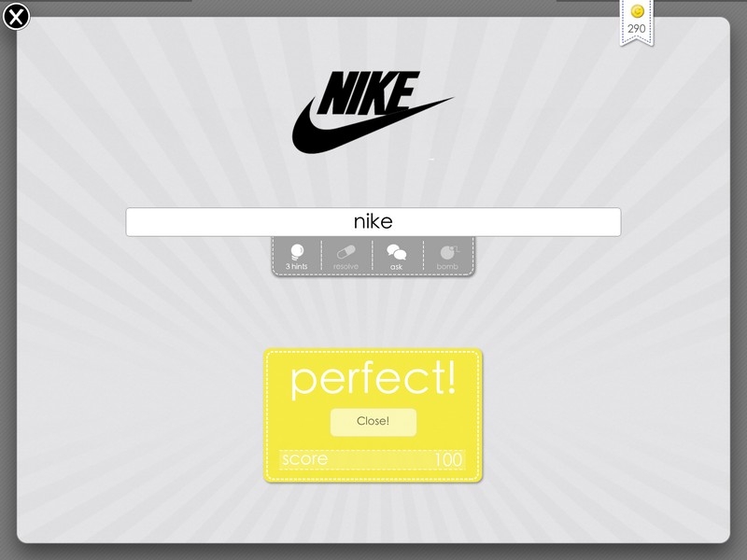747x560 pixels.
Task: Click the "perfect!" heading text
Action: pos(373,380)
